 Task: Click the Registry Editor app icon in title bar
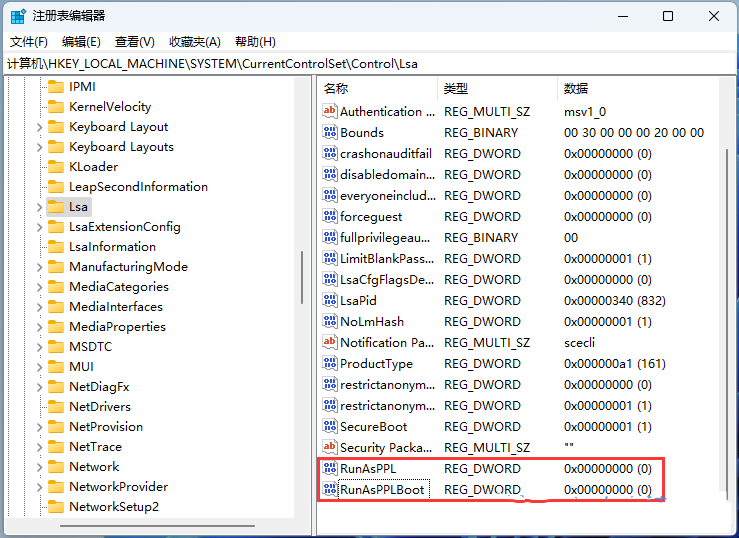(x=18, y=16)
